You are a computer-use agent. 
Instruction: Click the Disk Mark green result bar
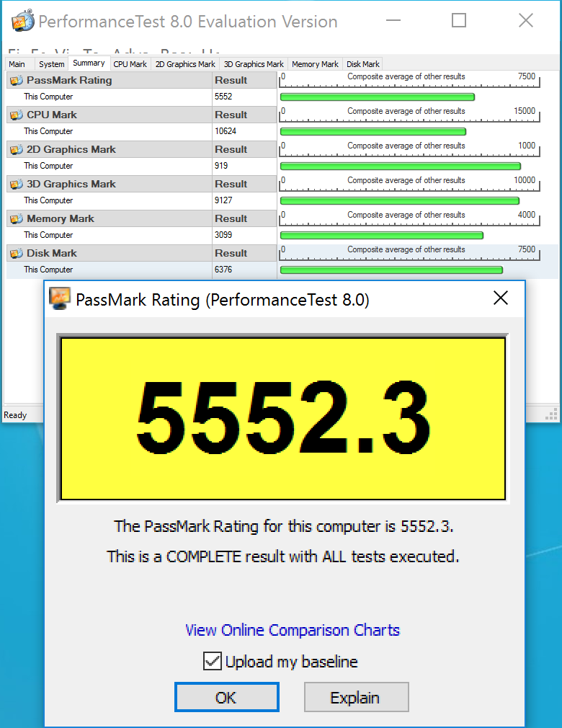point(392,270)
